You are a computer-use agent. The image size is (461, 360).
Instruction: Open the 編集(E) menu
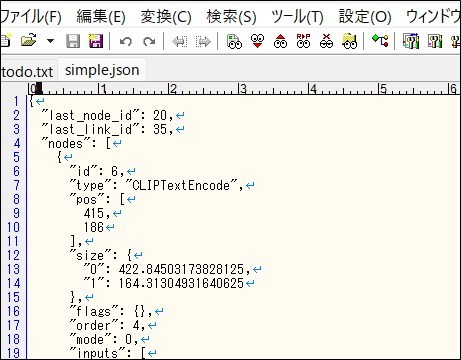(x=101, y=16)
